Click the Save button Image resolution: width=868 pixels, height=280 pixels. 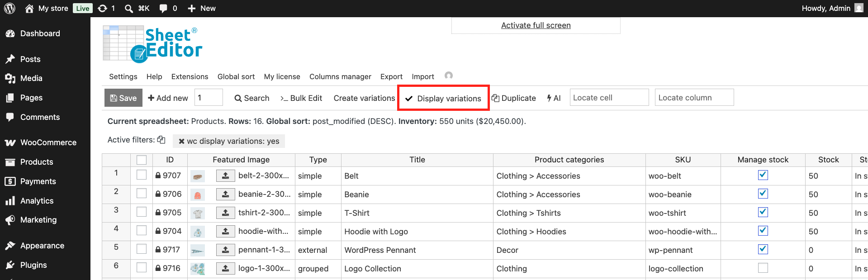123,98
